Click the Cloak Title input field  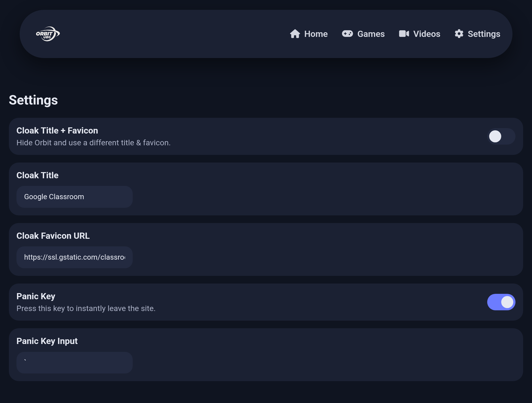(74, 197)
